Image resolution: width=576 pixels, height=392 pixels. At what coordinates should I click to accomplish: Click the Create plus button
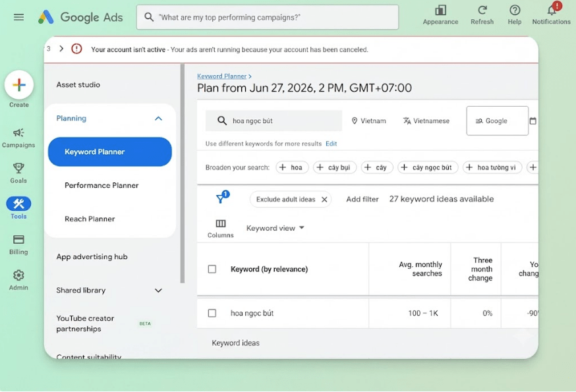pyautogui.click(x=18, y=85)
